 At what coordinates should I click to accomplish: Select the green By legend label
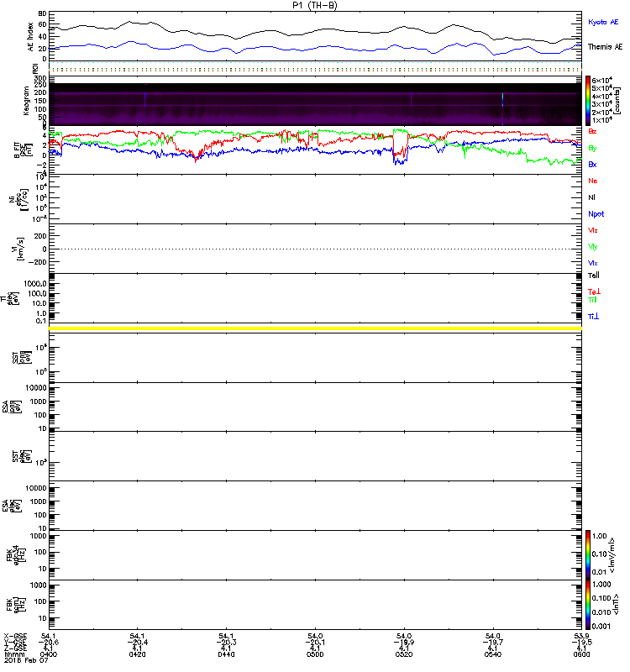[592, 149]
